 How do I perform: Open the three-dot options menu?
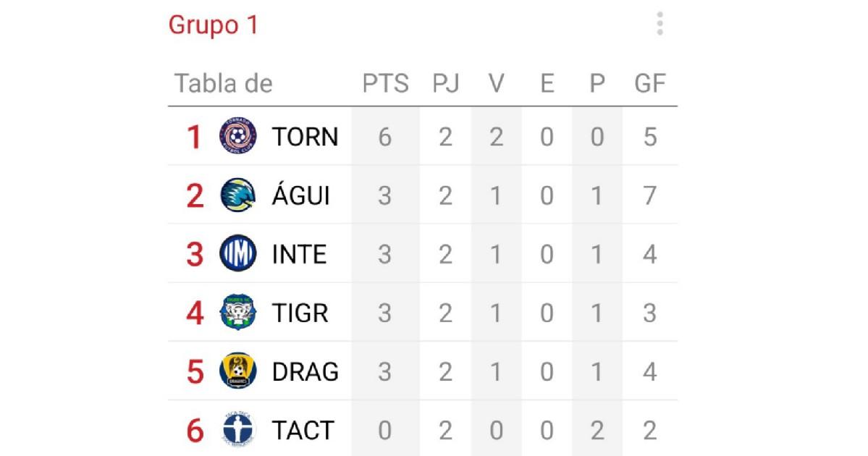(x=660, y=24)
